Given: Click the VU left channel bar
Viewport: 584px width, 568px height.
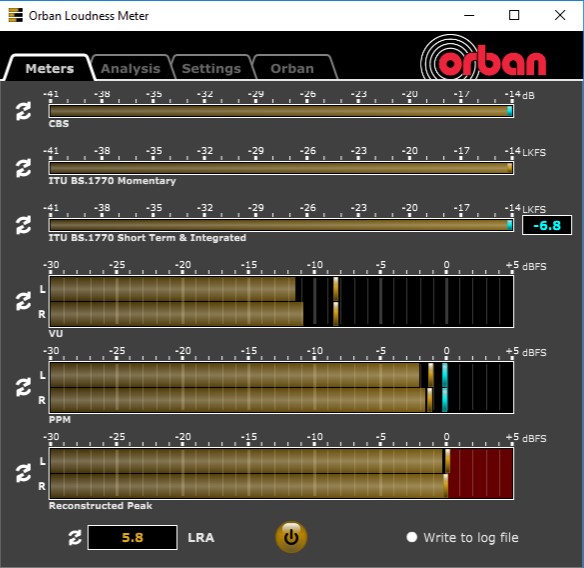Looking at the screenshot, I should coord(281,289).
